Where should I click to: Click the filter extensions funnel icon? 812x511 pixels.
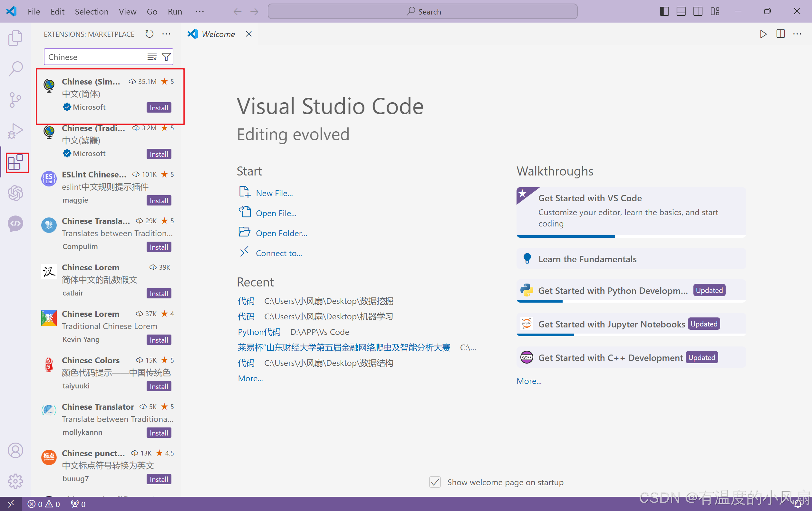click(166, 57)
